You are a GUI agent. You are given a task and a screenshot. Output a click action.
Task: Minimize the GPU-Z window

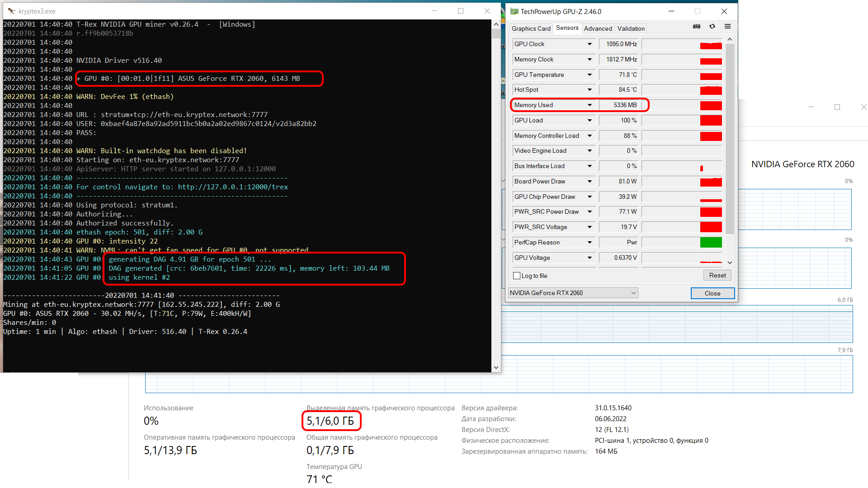pos(671,11)
